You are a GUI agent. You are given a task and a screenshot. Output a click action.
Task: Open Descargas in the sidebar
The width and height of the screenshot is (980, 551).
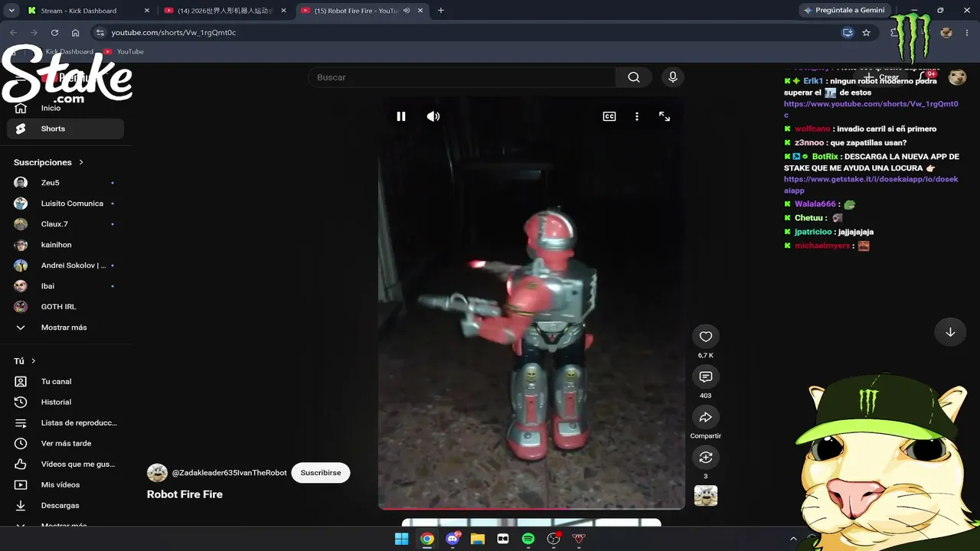coord(65,505)
